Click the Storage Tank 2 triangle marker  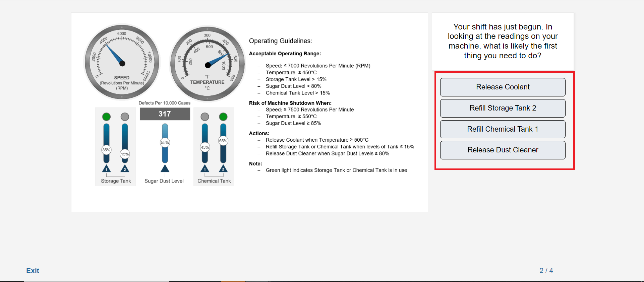click(125, 168)
